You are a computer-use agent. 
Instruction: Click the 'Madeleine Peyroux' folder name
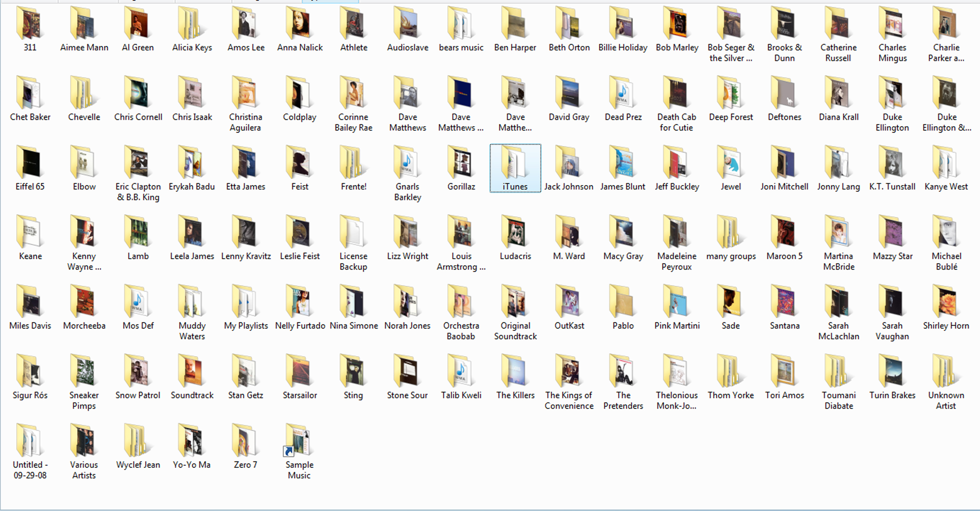point(677,262)
